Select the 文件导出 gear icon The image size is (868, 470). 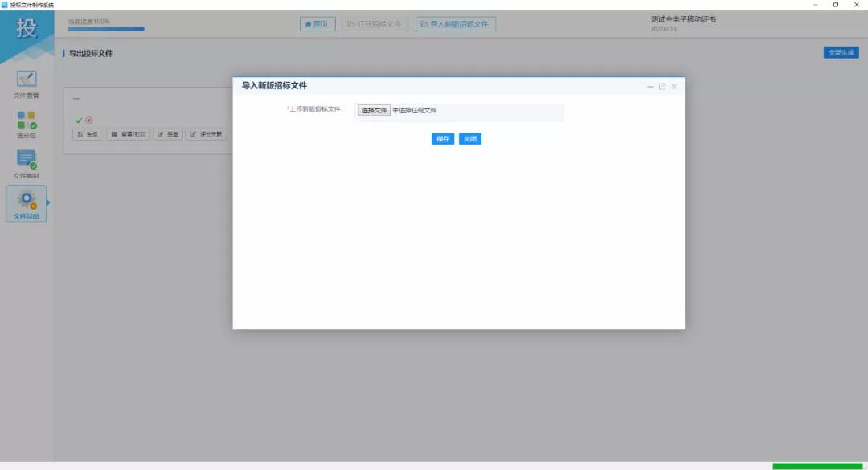click(x=27, y=200)
